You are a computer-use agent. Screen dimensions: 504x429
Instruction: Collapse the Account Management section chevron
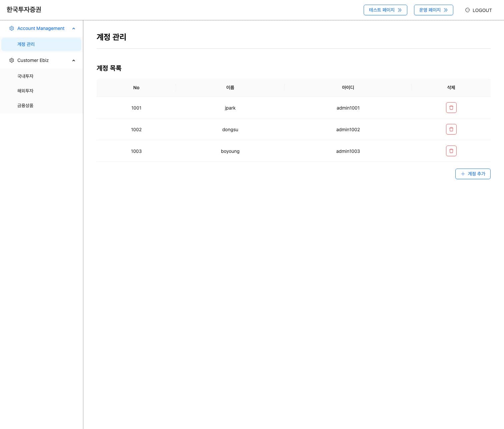click(74, 29)
